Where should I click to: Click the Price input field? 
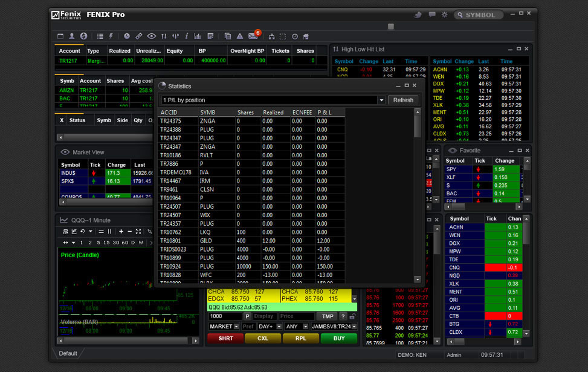(296, 316)
